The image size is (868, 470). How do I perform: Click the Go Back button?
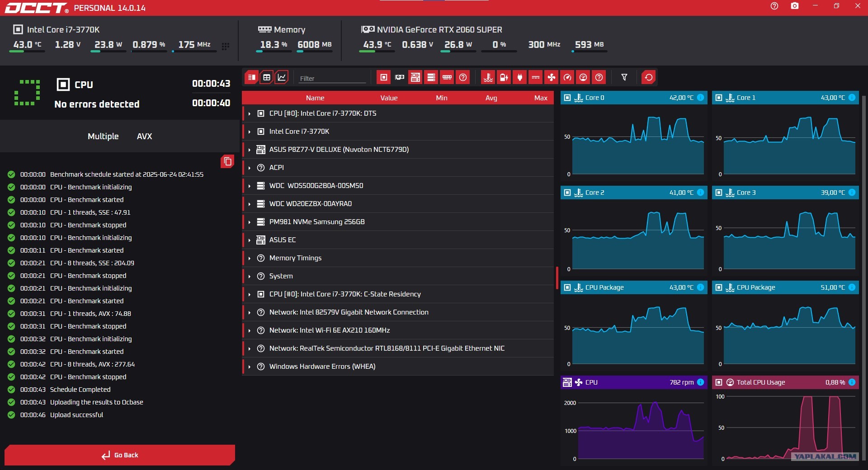click(120, 455)
